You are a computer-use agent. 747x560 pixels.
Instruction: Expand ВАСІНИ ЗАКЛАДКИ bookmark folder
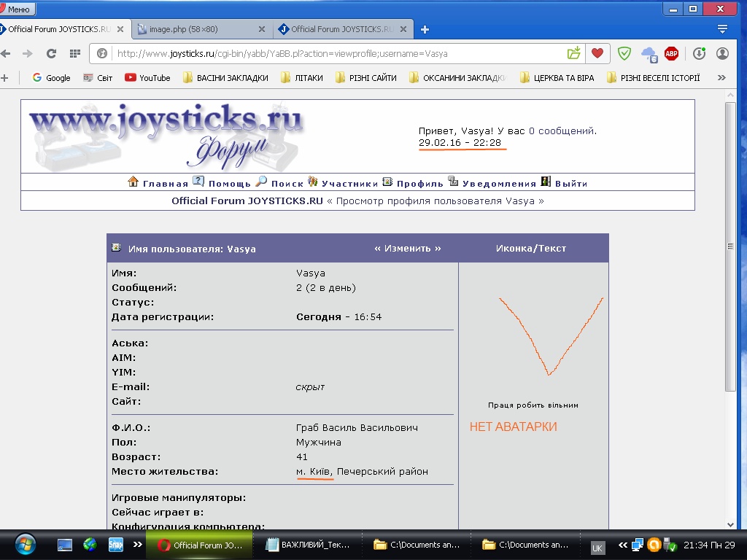coord(226,77)
